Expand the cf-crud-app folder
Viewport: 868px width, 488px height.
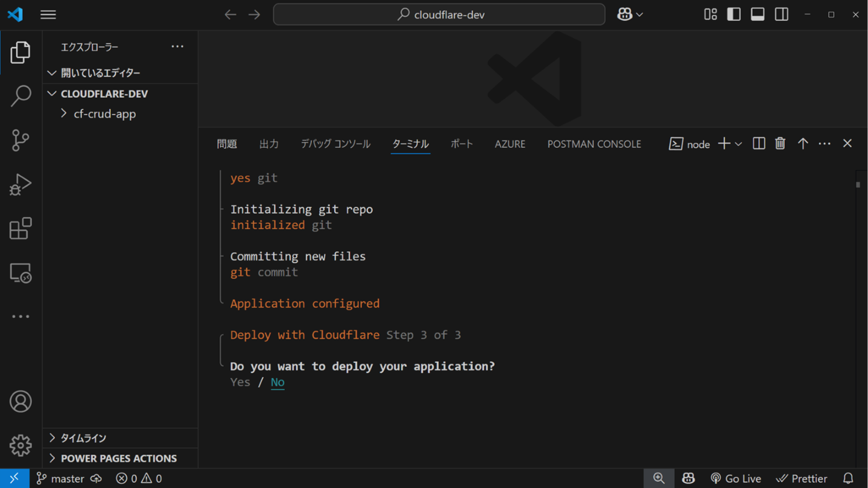[x=120, y=114]
